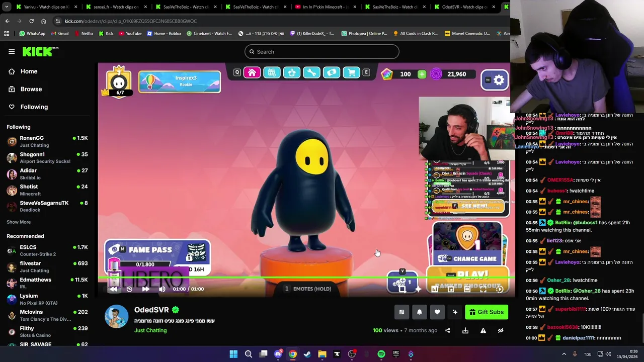Open the Edmatthews recommended channel
Screen dimensions: 644x362
tap(47, 283)
